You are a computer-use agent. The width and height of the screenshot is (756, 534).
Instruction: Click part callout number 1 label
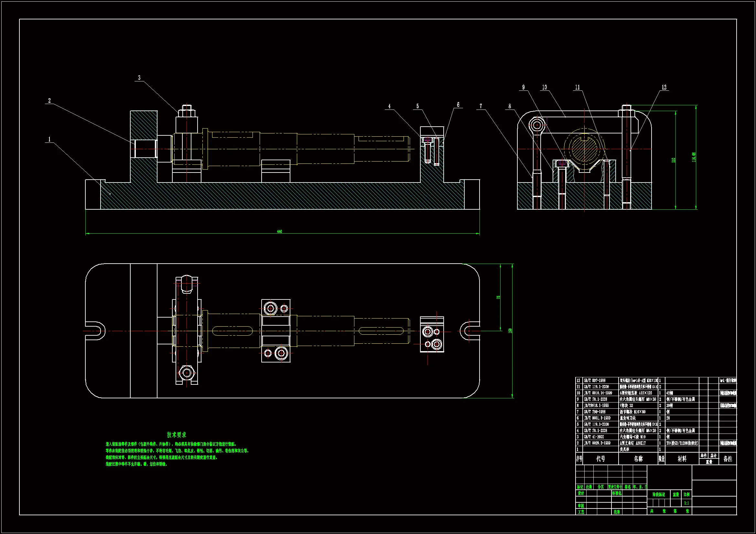49,139
